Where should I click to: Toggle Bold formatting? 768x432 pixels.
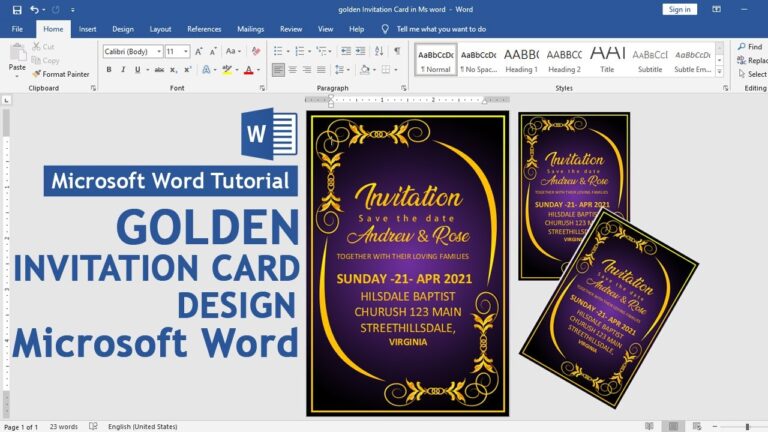click(x=109, y=70)
